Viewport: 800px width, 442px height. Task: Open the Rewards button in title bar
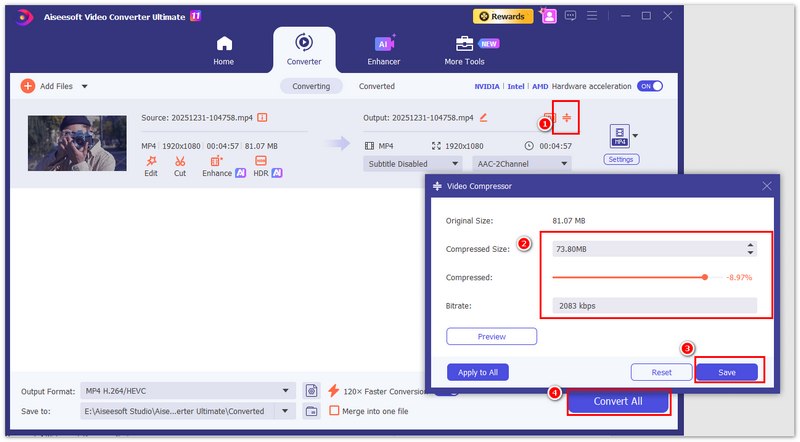pyautogui.click(x=502, y=16)
